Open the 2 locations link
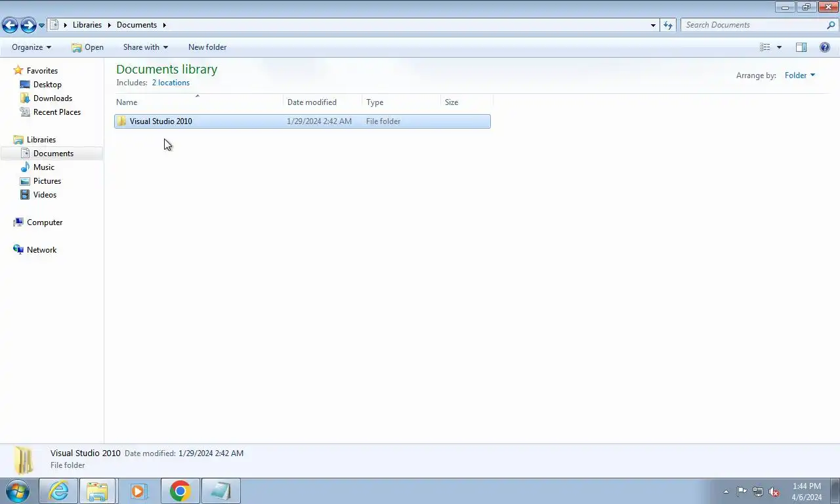The image size is (840, 504). click(171, 83)
